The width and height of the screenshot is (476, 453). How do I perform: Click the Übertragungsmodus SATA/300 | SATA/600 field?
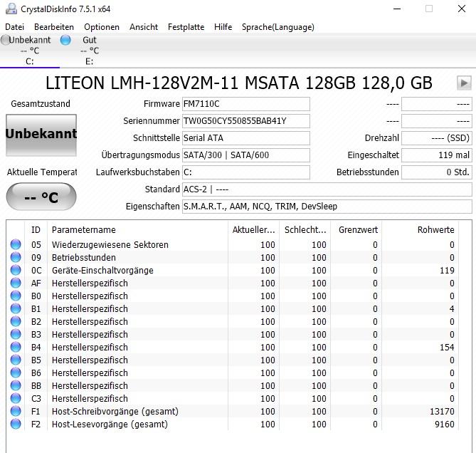click(x=246, y=155)
